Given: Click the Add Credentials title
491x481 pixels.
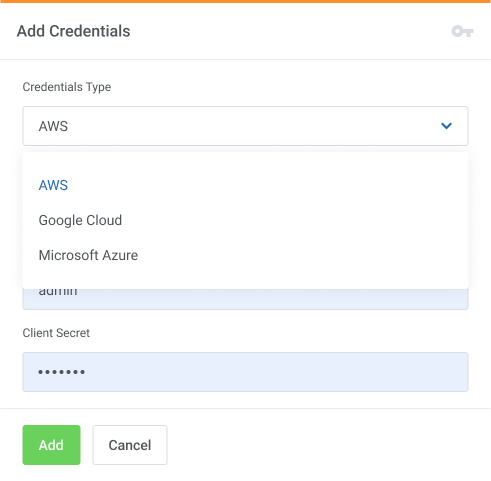Looking at the screenshot, I should [x=74, y=31].
